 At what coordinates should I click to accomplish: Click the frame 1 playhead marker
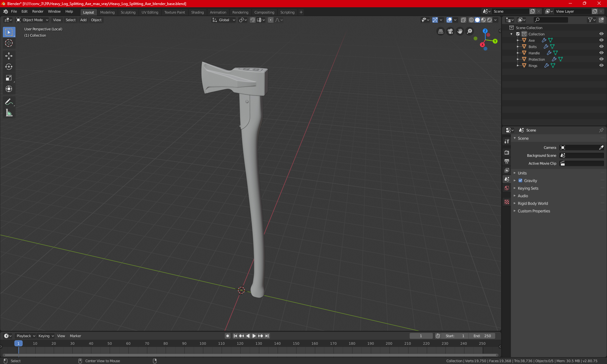tap(18, 343)
